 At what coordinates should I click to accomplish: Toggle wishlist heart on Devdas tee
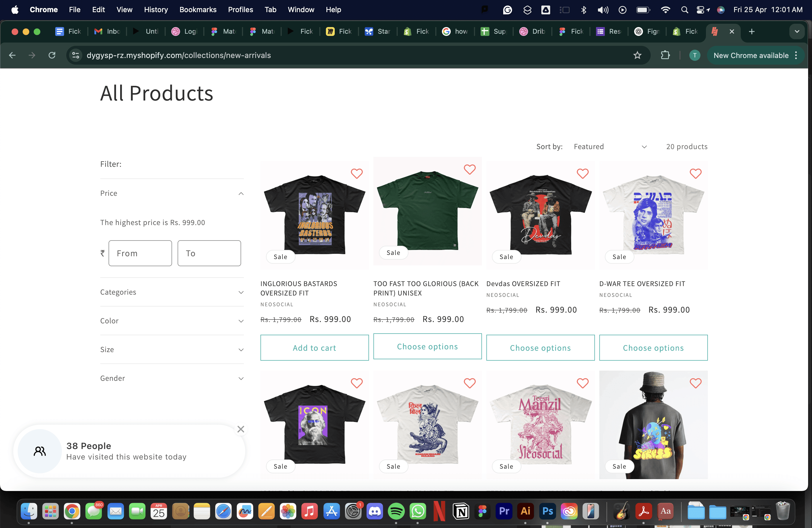coord(582,174)
